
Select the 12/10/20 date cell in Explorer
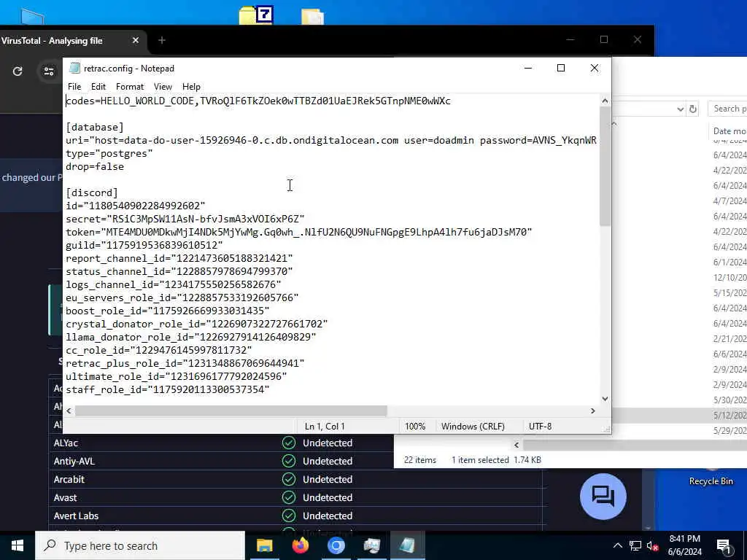[x=729, y=277]
